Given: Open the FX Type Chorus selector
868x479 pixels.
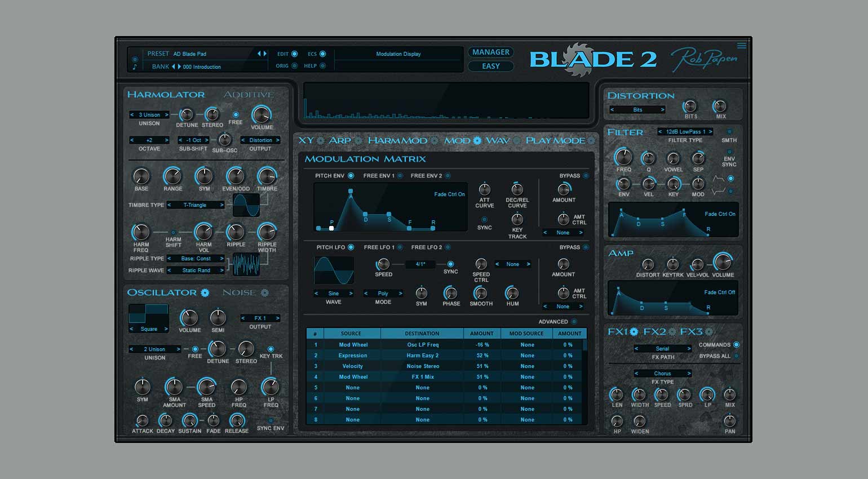Looking at the screenshot, I should 662,374.
